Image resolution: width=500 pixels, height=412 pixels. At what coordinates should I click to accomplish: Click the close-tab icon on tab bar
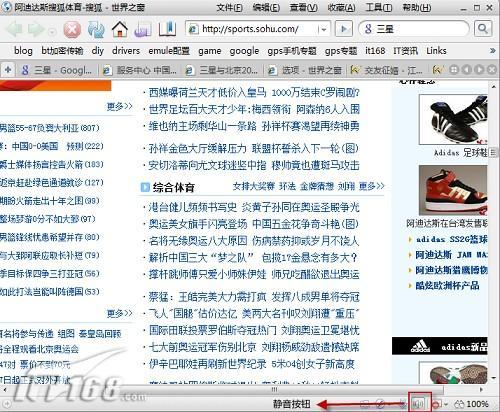pos(491,70)
